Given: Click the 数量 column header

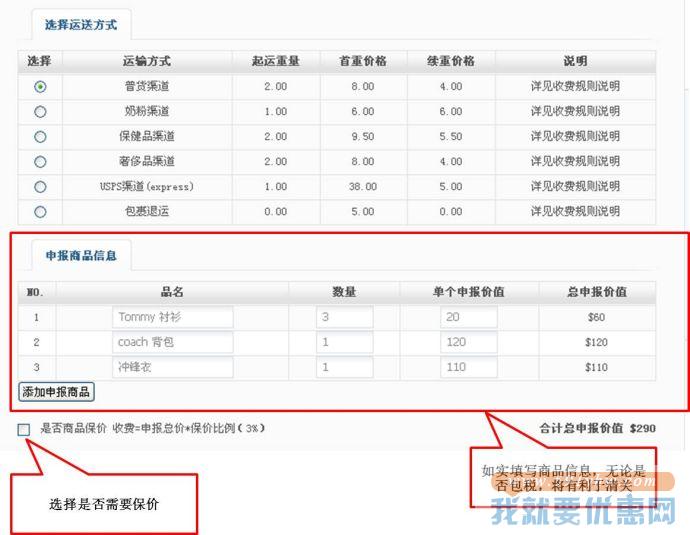Looking at the screenshot, I should coord(344,292).
